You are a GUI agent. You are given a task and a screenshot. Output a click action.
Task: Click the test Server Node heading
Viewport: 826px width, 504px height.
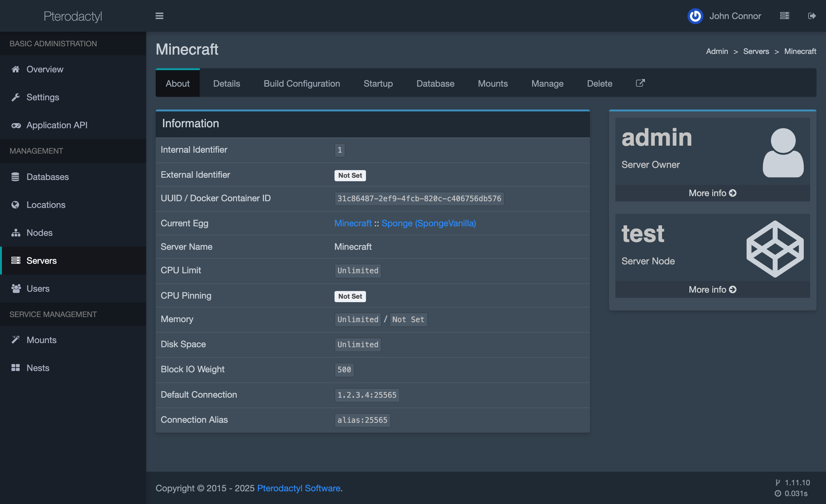643,234
